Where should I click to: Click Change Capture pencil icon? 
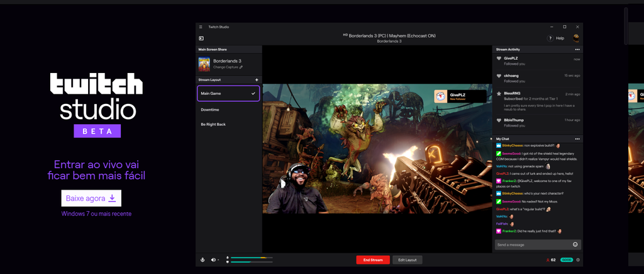(241, 67)
